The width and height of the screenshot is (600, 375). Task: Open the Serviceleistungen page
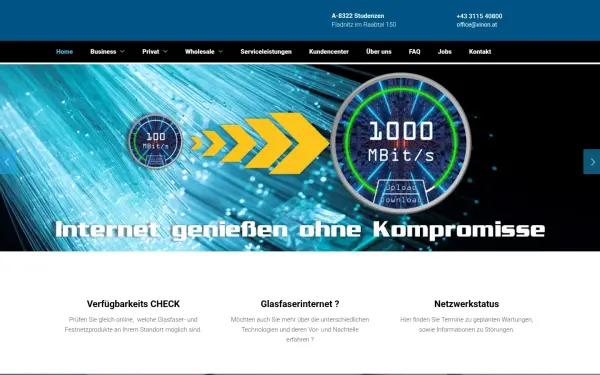click(266, 52)
